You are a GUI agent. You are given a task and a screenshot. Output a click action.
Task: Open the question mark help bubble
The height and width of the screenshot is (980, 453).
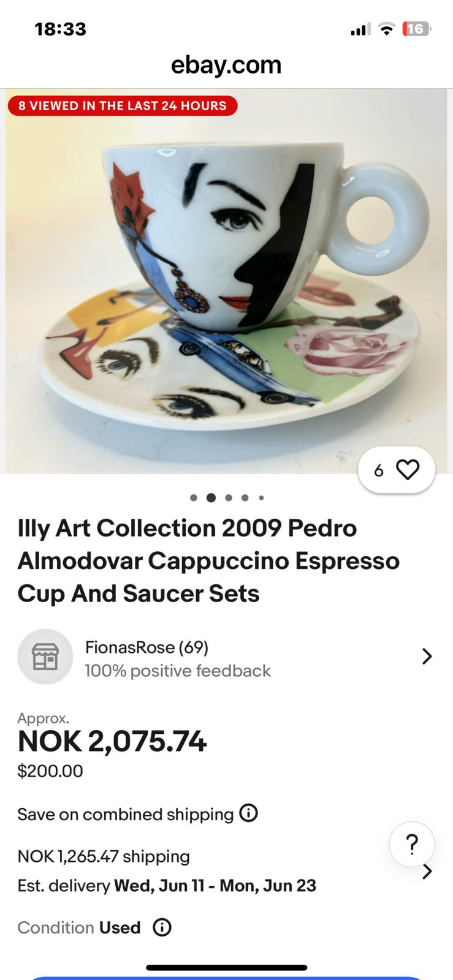(x=412, y=844)
